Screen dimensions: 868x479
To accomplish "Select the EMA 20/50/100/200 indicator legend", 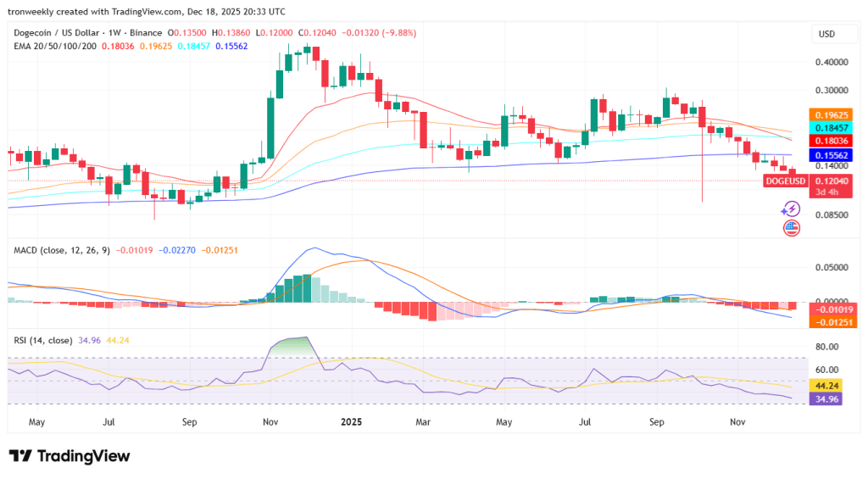I will [55, 47].
